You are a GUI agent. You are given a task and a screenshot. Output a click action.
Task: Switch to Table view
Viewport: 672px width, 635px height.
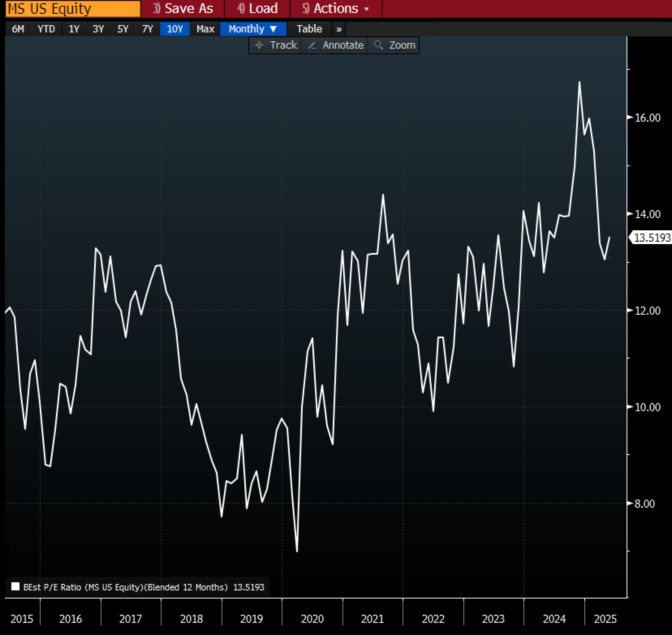point(309,29)
